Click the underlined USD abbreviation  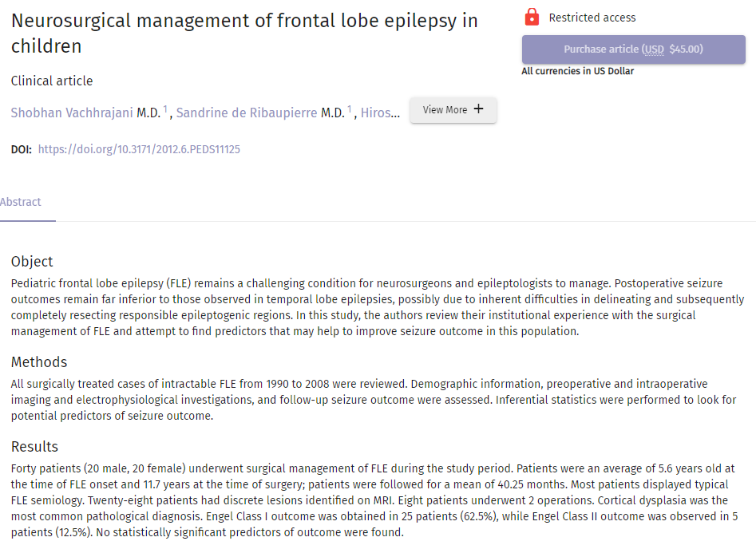(x=655, y=49)
